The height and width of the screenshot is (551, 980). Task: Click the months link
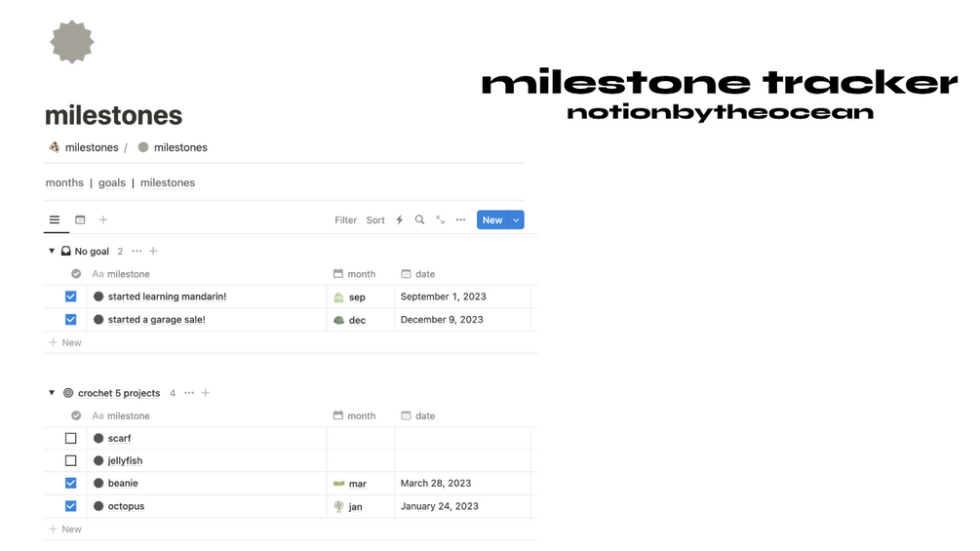(x=64, y=183)
